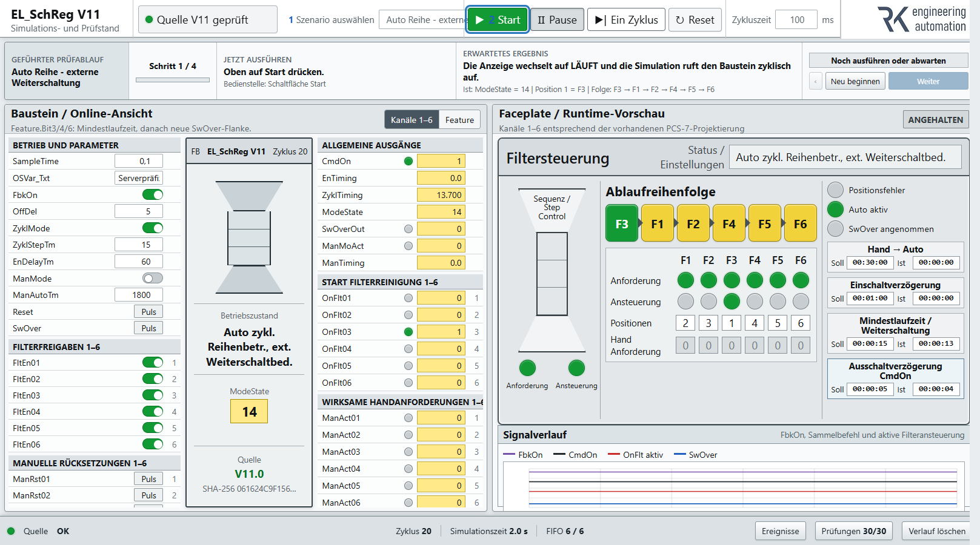
Task: Edit the OffDel value field
Action: tap(139, 211)
